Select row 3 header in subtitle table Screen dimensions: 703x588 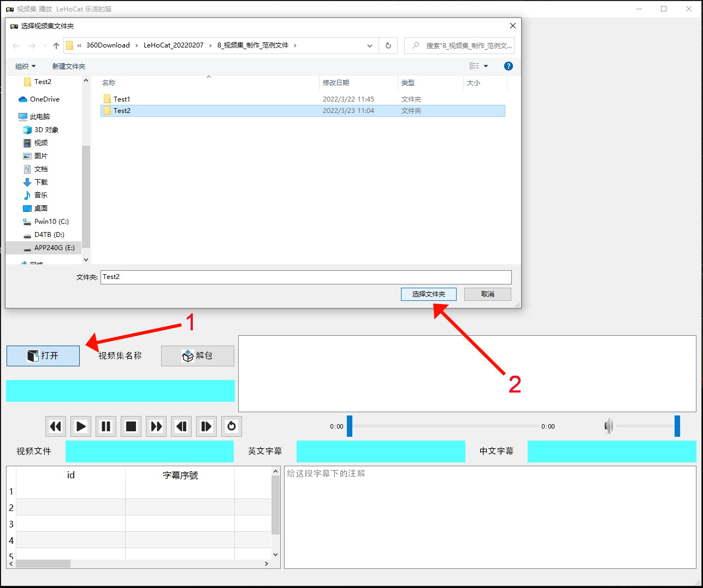(11, 524)
